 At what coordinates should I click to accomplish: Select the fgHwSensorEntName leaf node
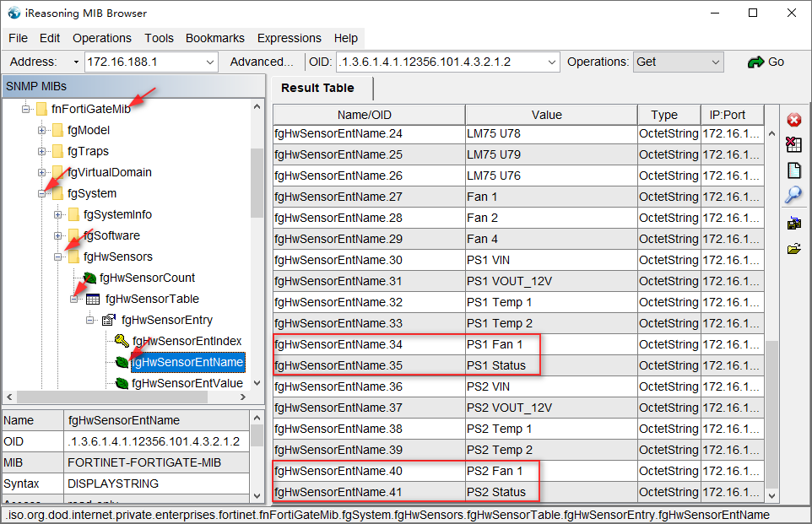[187, 362]
